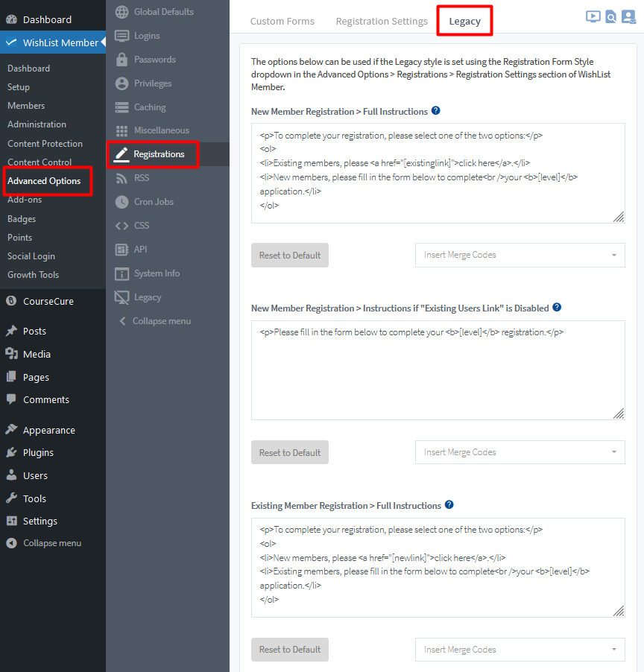Click the Cron Jobs clock icon
Viewport: 644px width, 672px height.
tap(121, 202)
